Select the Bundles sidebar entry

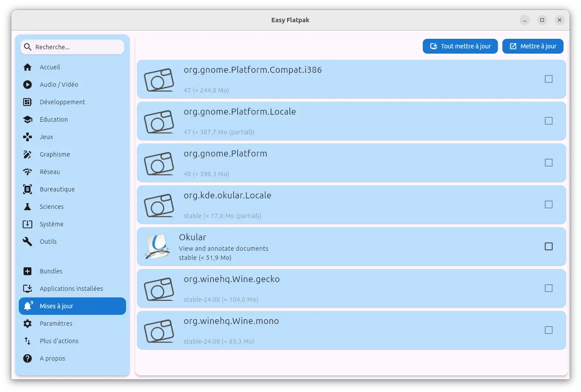pyautogui.click(x=72, y=271)
